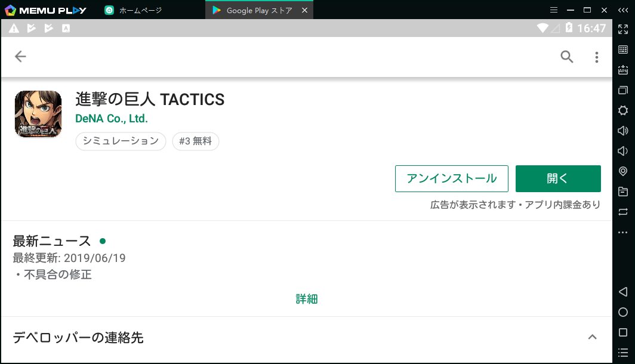Expand the sidebar more options ellipsis
This screenshot has height=364, width=635.
(623, 232)
